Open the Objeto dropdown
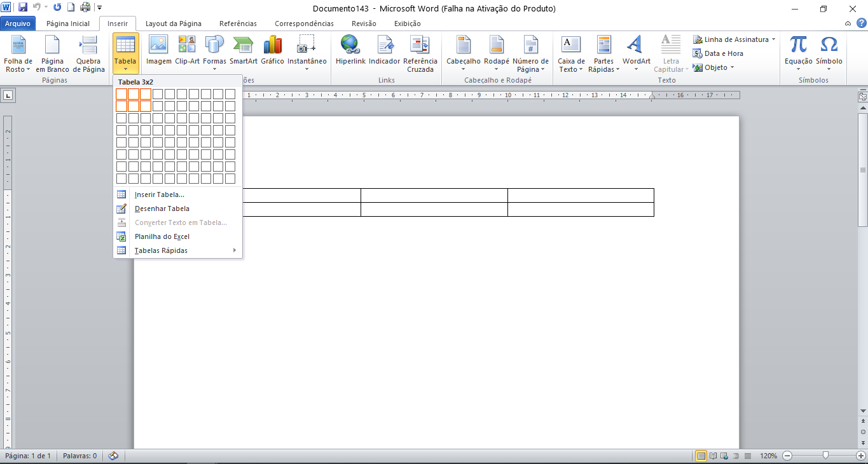 tap(713, 67)
